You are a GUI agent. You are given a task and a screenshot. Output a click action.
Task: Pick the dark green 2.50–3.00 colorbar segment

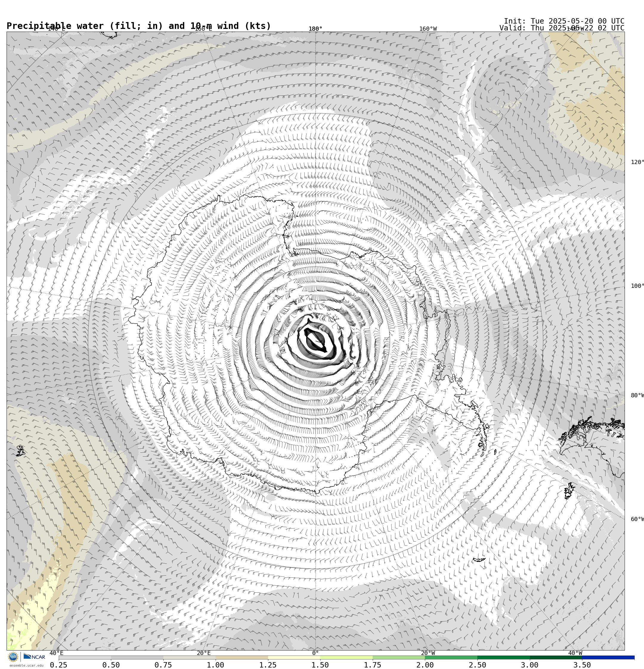tap(504, 657)
